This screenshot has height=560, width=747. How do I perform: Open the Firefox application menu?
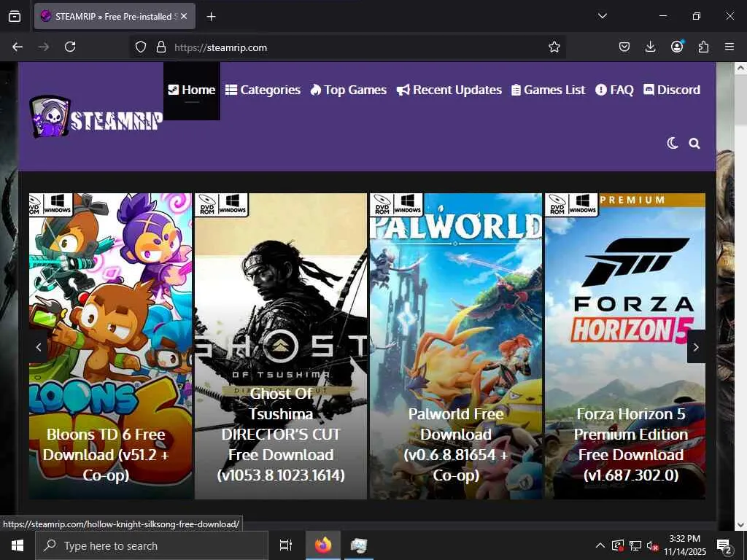coord(729,47)
